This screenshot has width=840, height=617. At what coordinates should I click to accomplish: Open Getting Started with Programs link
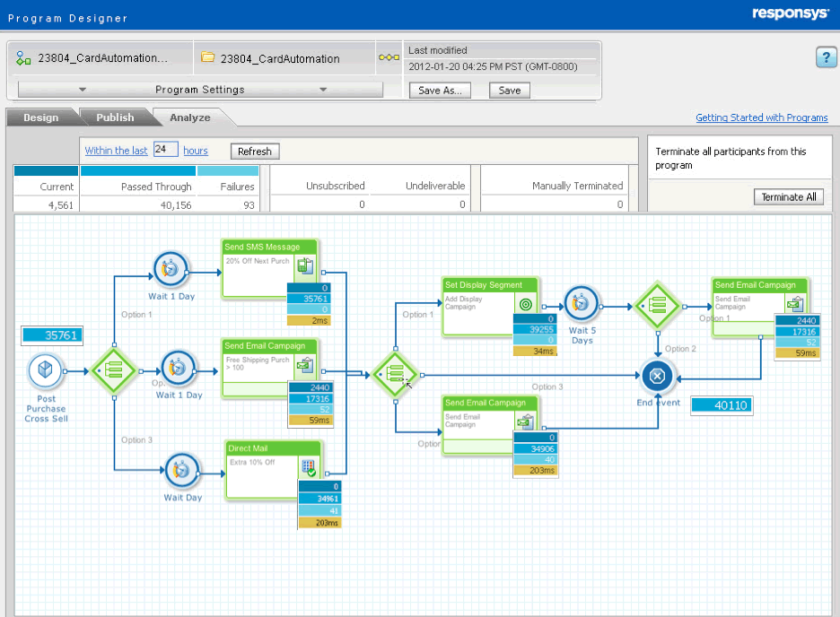(761, 117)
